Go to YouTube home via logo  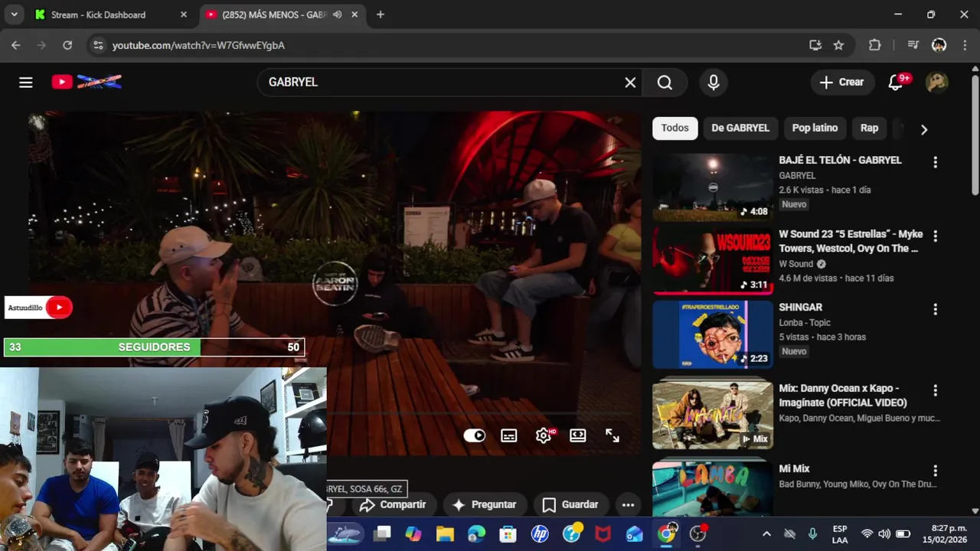pyautogui.click(x=87, y=82)
